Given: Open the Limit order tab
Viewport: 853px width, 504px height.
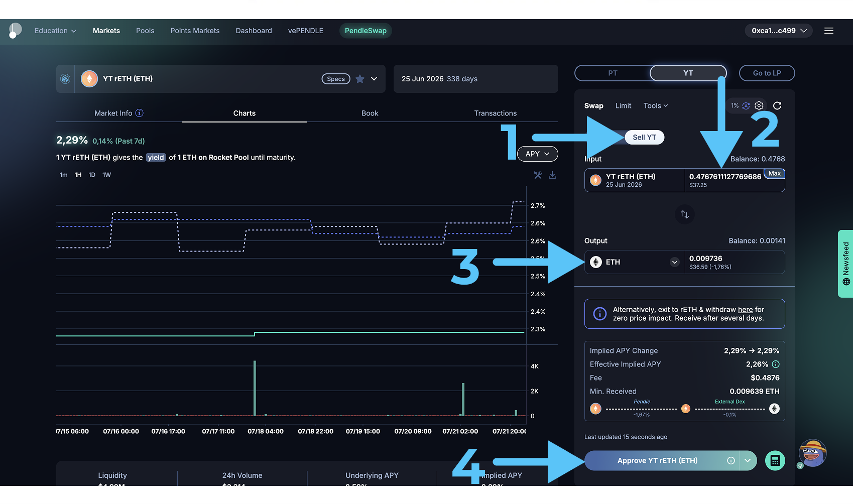Looking at the screenshot, I should click(x=623, y=106).
